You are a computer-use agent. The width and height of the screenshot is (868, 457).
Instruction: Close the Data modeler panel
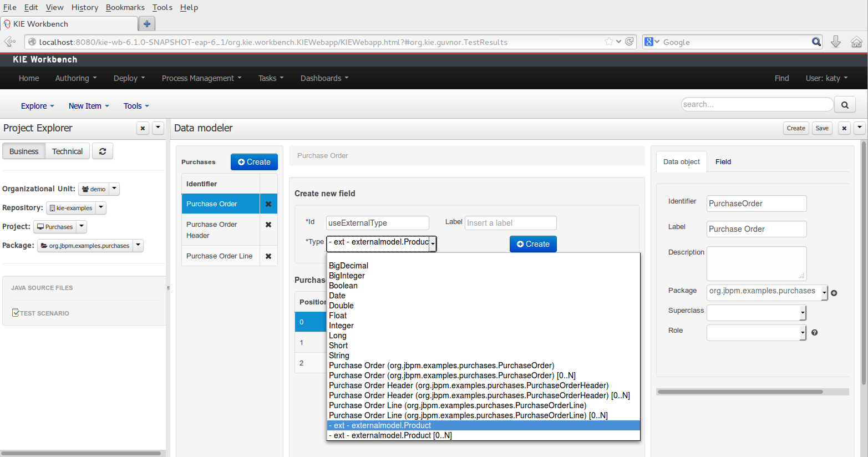pyautogui.click(x=844, y=128)
